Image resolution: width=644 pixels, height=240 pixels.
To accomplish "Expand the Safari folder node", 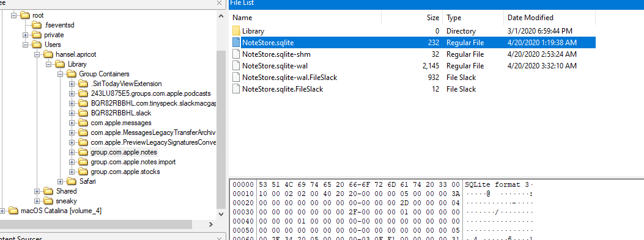I will 60,181.
